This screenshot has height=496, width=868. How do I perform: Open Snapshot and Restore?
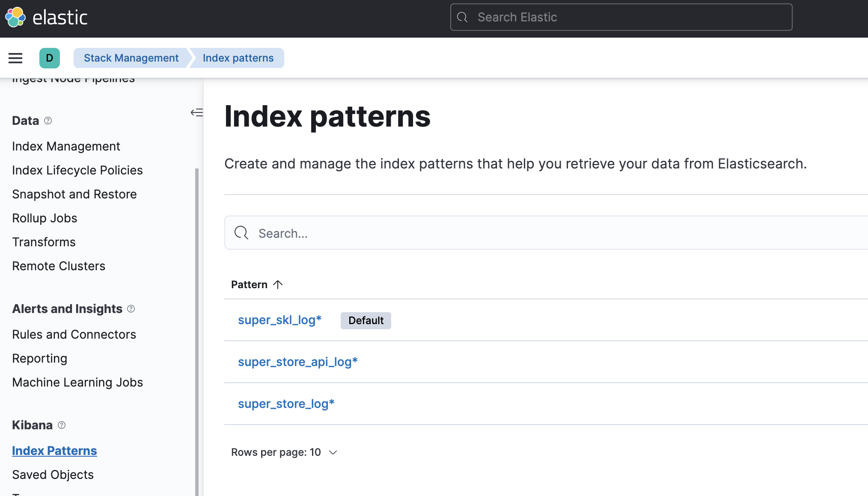(74, 194)
